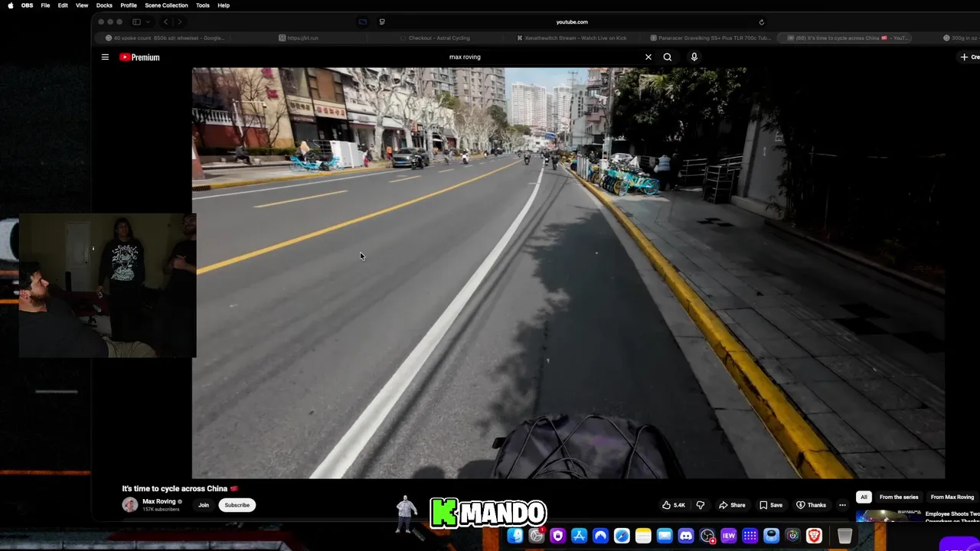Join the Max Roving channel membership

tap(204, 505)
